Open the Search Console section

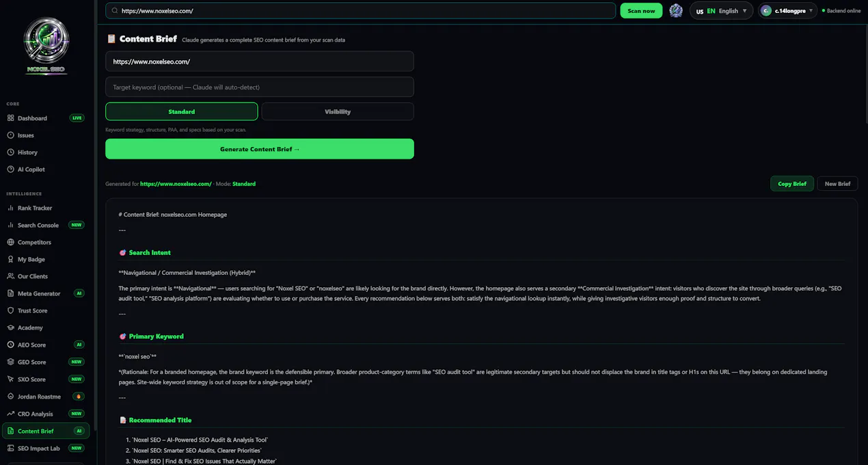[x=45, y=225]
